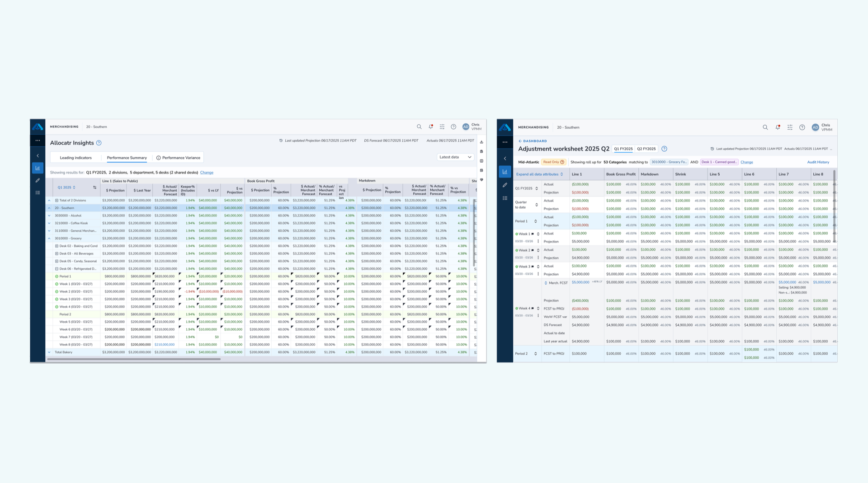Click help icon in Insights top bar
The image size is (868, 483).
click(x=453, y=127)
